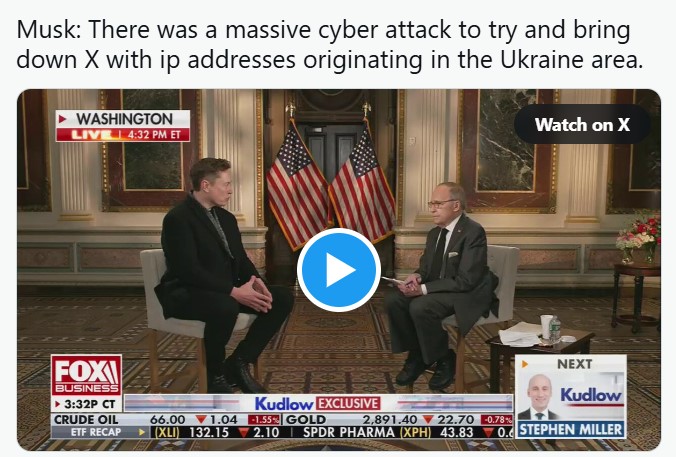
Task: Click the -1.55% crude oil change badge
Action: [x=264, y=419]
